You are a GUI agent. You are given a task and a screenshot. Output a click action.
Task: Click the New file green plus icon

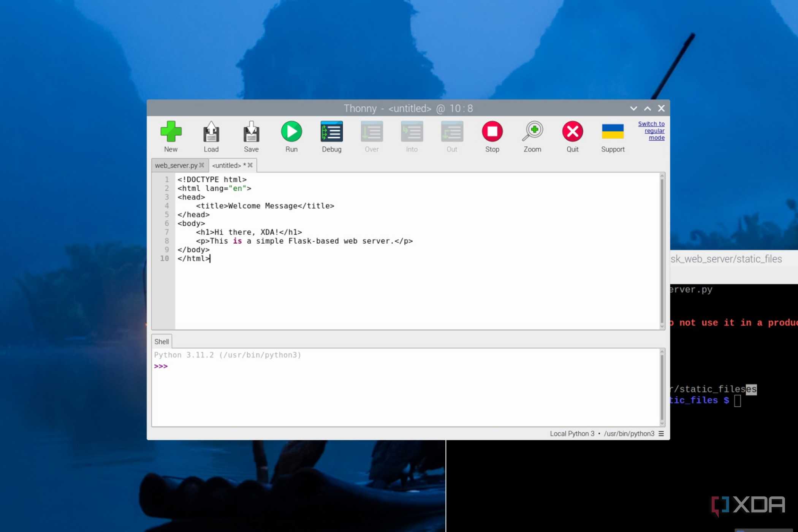pyautogui.click(x=171, y=131)
